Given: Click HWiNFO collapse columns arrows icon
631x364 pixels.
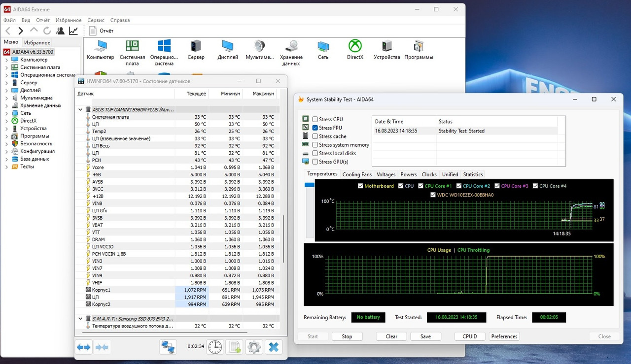Looking at the screenshot, I should click(102, 347).
